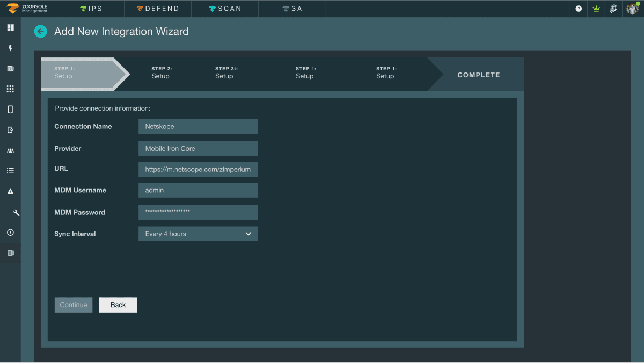Open the SCAN section
Screen dimensions: 644x363
click(224, 9)
